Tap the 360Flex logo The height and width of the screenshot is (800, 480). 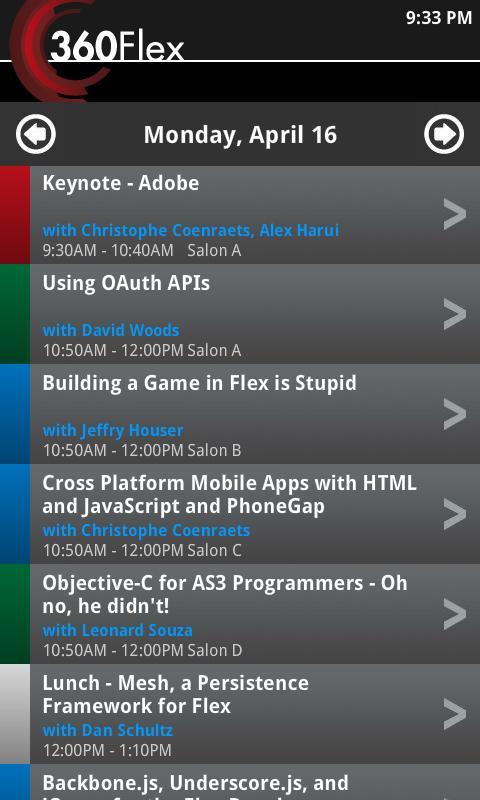pyautogui.click(x=97, y=48)
